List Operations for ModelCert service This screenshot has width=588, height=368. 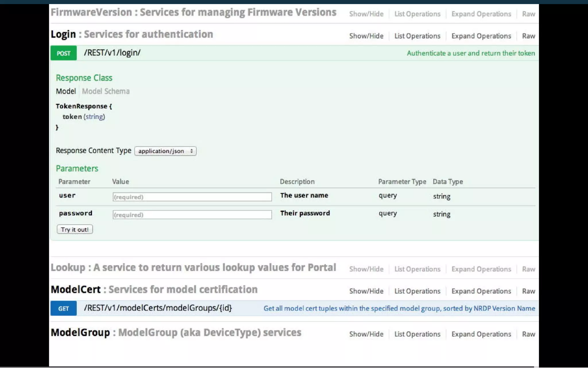pos(417,291)
